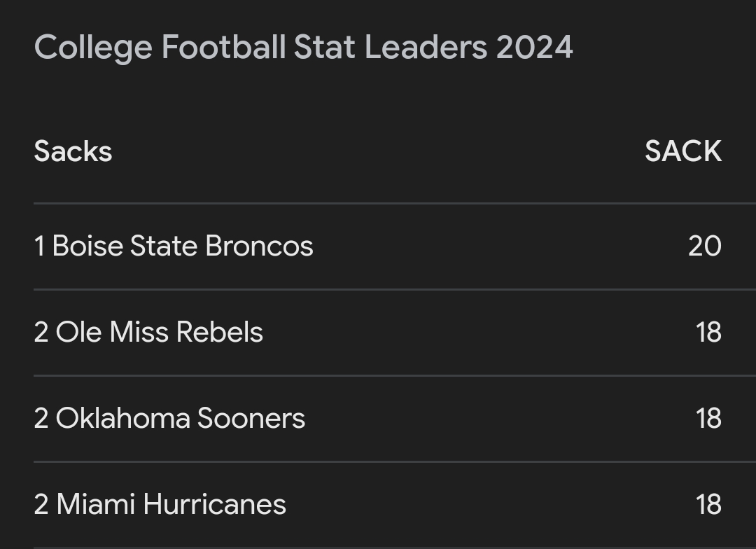Click Boise State's sack total of 20
Screen dimensions: 756x549
pos(705,246)
